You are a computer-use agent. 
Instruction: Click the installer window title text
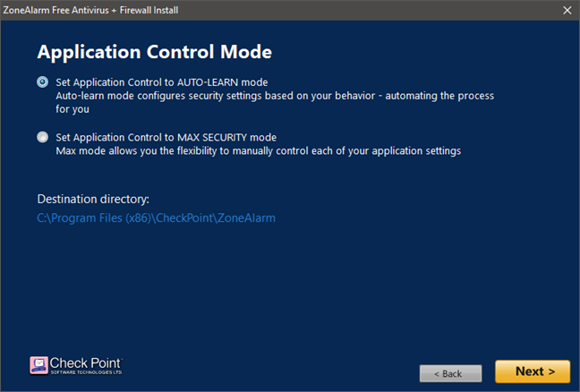tap(90, 10)
